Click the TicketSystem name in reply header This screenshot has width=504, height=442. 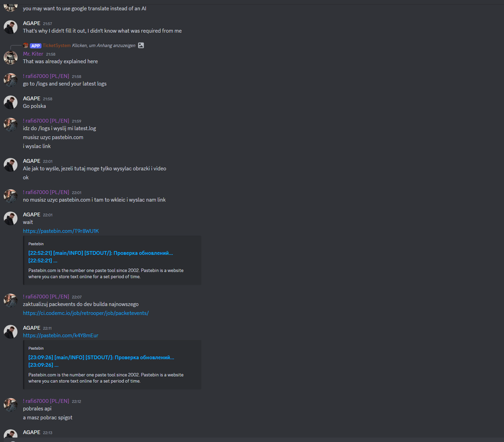(x=56, y=45)
